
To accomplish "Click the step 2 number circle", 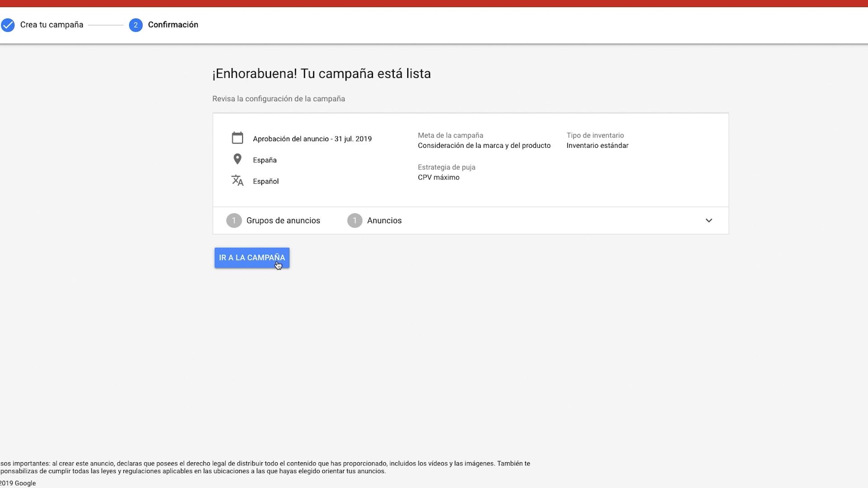I will point(136,25).
